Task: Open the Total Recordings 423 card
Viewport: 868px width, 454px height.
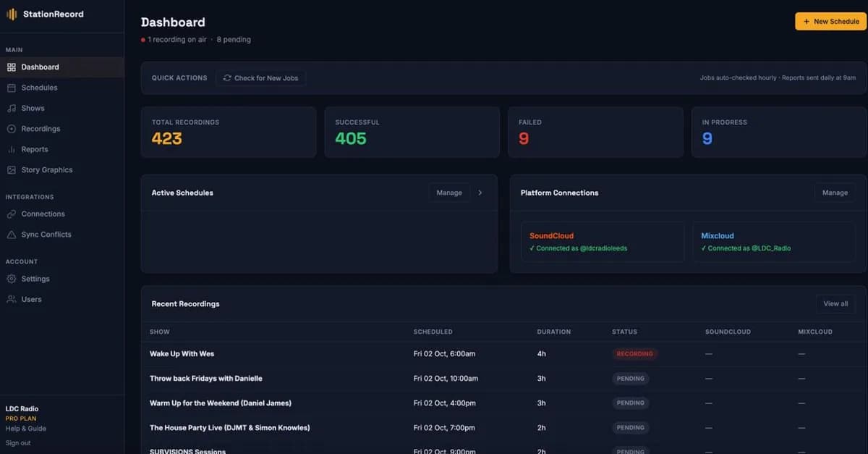Action: point(229,133)
